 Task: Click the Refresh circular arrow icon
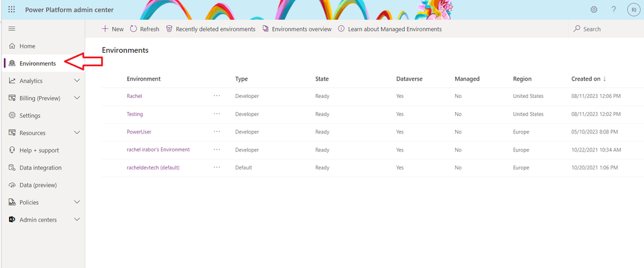(133, 29)
